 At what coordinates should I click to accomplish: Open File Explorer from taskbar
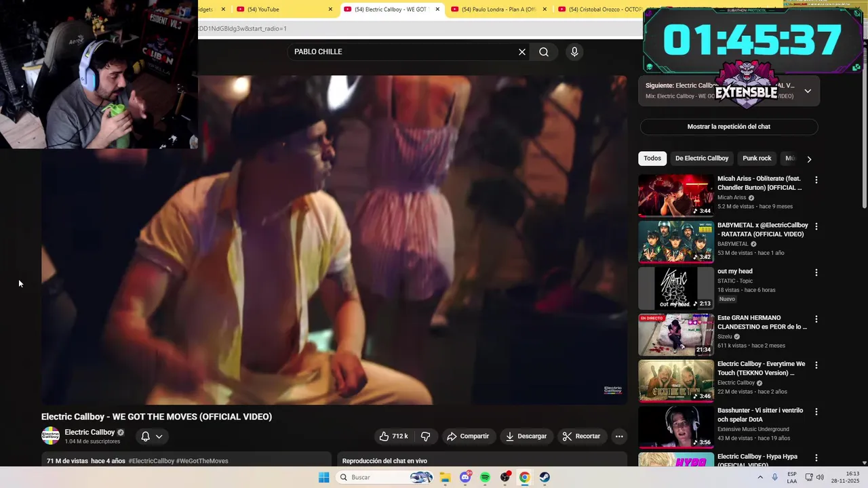[445, 477]
